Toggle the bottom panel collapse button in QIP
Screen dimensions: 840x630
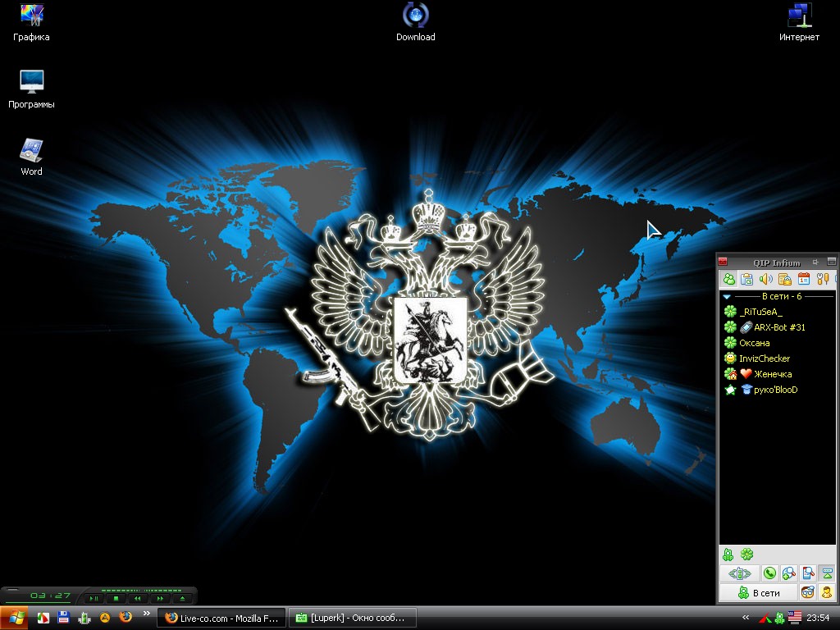point(827,573)
